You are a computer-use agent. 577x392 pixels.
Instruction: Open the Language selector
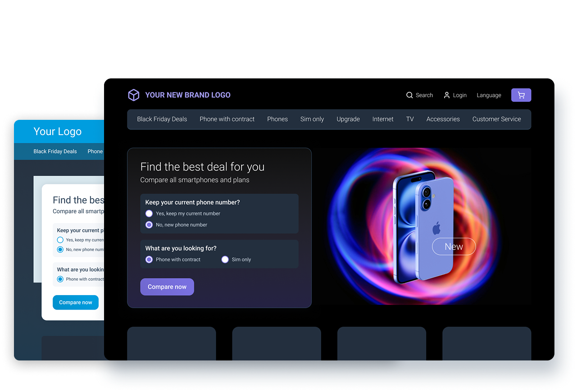[489, 95]
